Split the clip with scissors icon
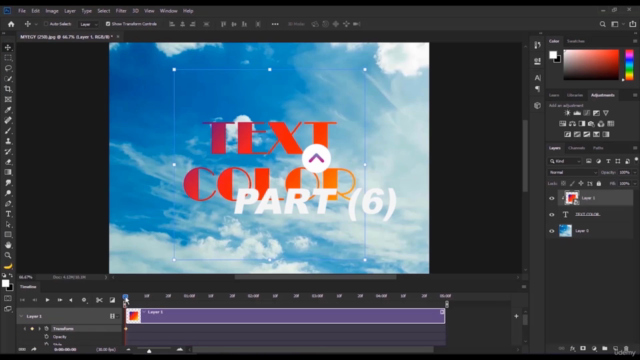The height and width of the screenshot is (360, 640). point(99,300)
